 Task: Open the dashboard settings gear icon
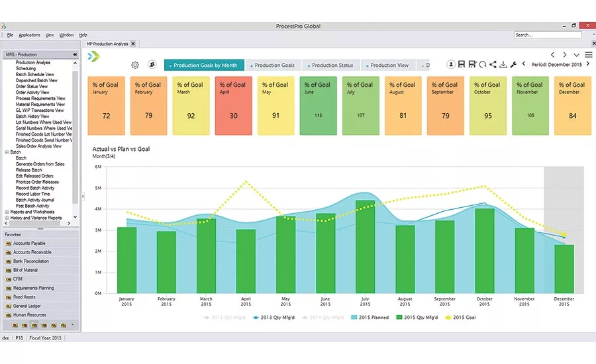(x=135, y=65)
